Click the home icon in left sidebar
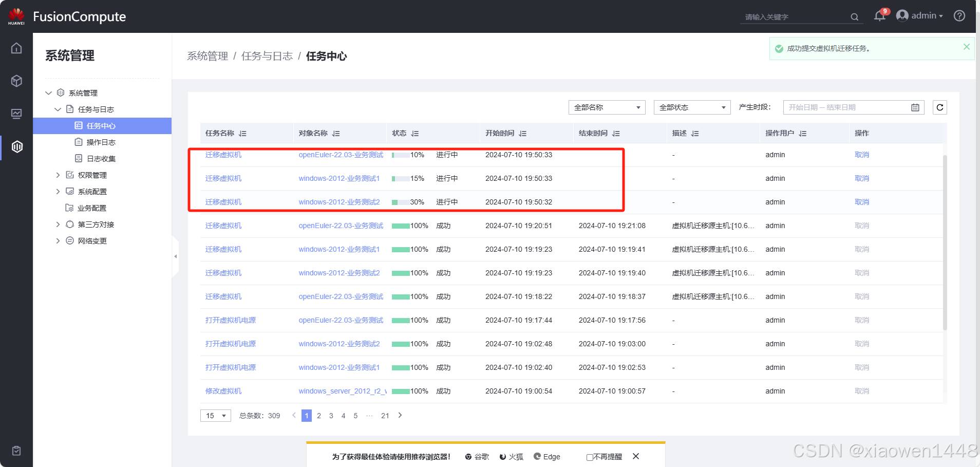The width and height of the screenshot is (980, 467). coord(16,48)
